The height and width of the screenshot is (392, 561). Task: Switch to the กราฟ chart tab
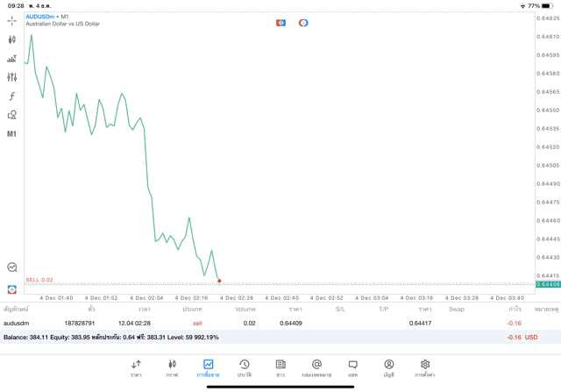pyautogui.click(x=172, y=367)
